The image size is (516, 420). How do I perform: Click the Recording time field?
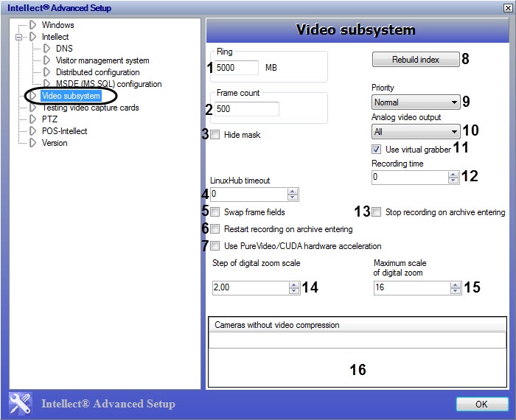tap(410, 178)
